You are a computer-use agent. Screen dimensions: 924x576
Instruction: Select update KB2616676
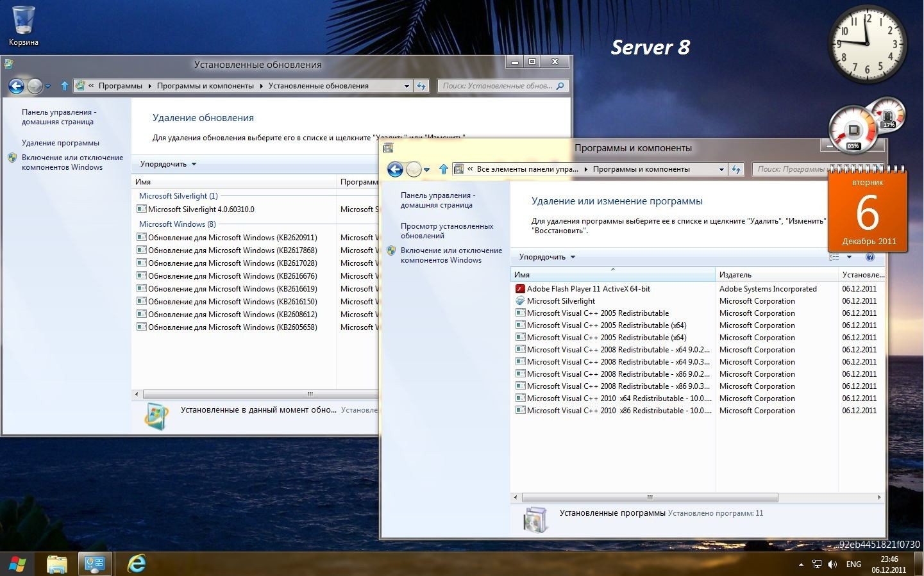(233, 276)
